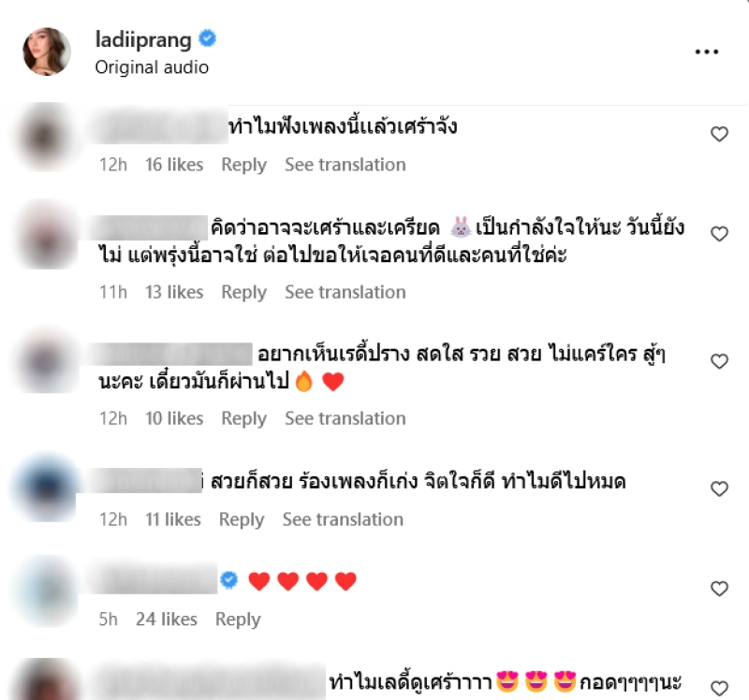The width and height of the screenshot is (749, 700).
Task: Like the comment with 16 likes
Action: pyautogui.click(x=719, y=134)
